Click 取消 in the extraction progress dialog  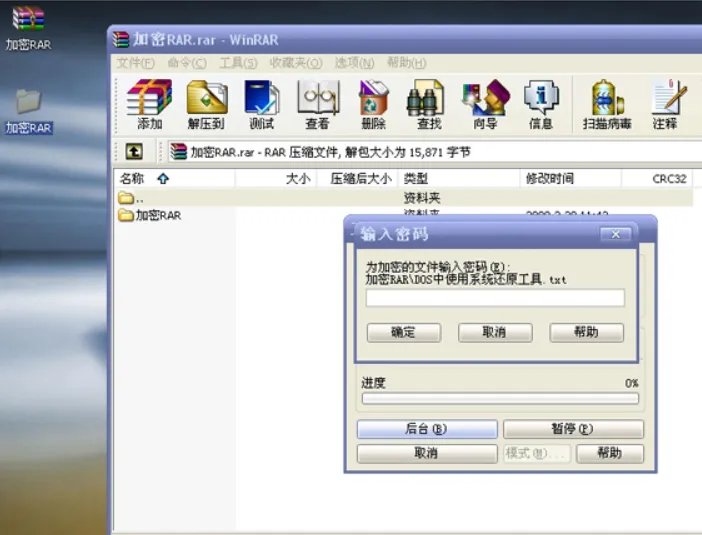427,454
